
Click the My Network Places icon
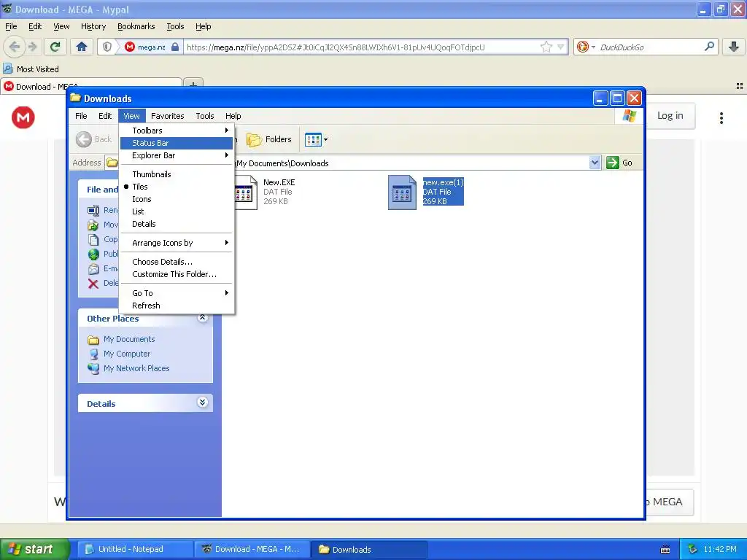pos(93,368)
